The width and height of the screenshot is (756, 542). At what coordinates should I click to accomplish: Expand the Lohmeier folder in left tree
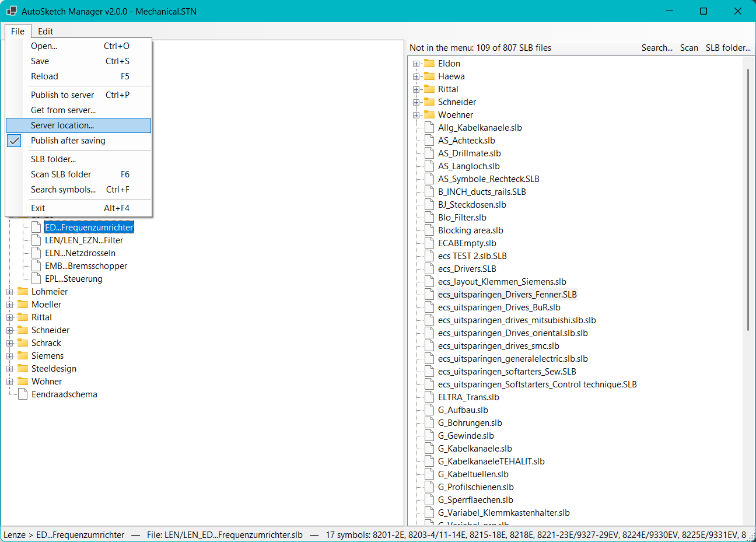point(10,292)
